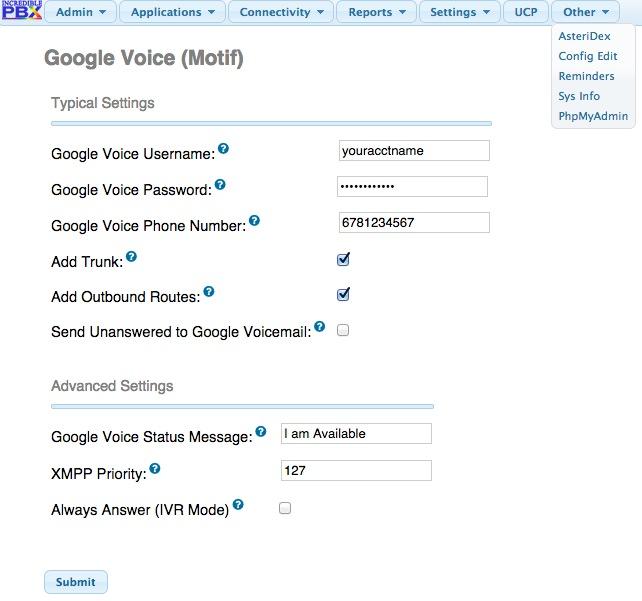This screenshot has height=601, width=642.
Task: Launch PhpMyAdmin from the Other menu
Action: click(x=593, y=116)
